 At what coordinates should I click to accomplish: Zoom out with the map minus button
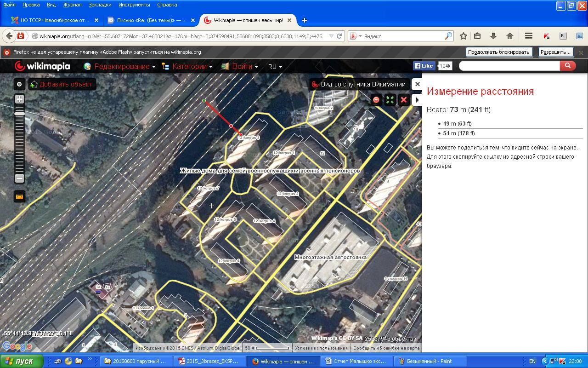point(19,178)
